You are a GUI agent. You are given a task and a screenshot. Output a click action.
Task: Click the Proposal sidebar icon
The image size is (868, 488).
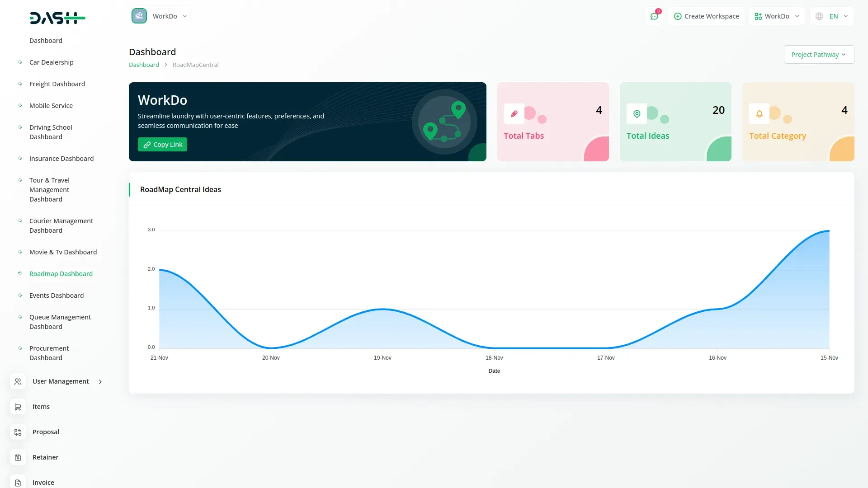(x=18, y=432)
